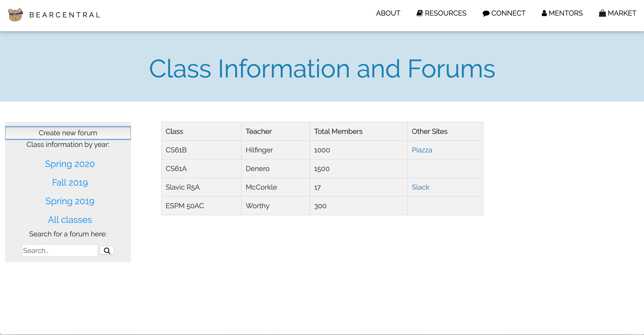Viewport: 644px width, 335px height.
Task: Open the About menu item
Action: (388, 13)
